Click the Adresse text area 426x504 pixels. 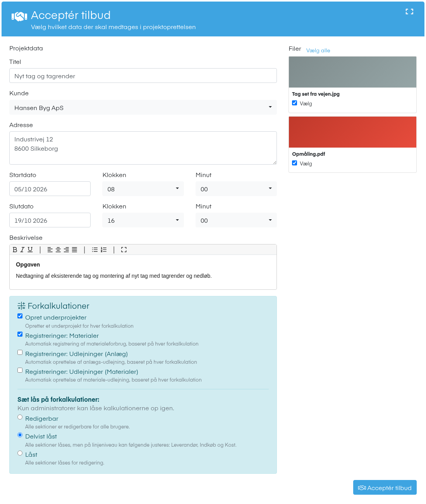(143, 148)
